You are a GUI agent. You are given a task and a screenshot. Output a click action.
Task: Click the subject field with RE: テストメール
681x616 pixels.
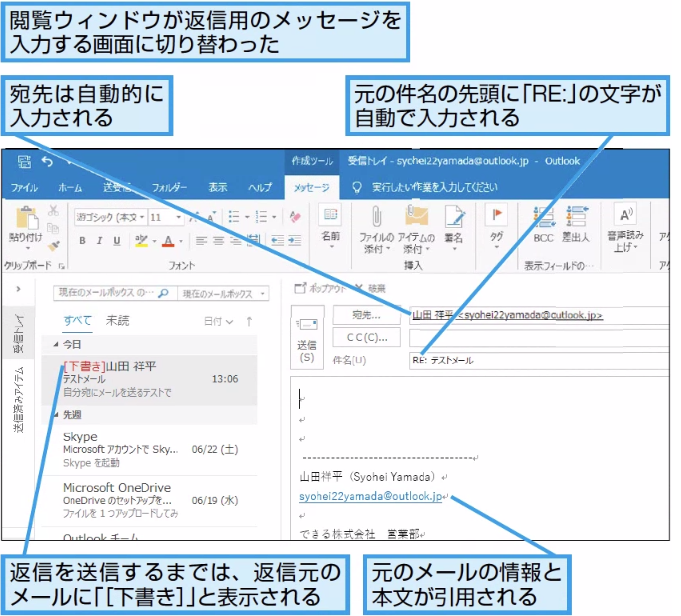tap(539, 360)
